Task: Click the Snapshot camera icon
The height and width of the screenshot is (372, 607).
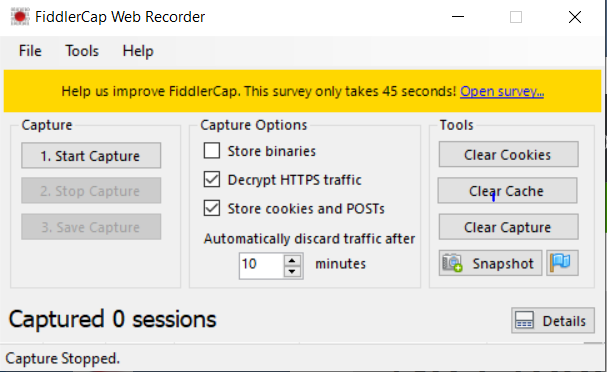Action: tap(453, 263)
